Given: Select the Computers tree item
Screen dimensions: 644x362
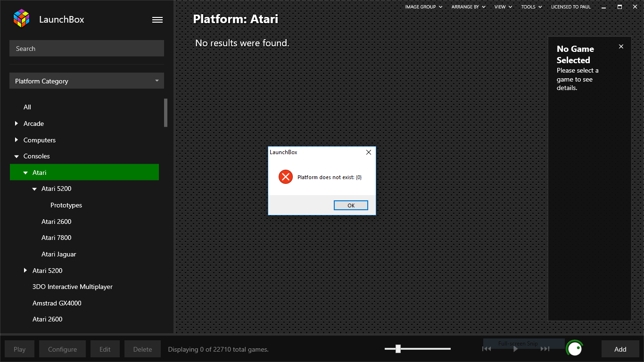Looking at the screenshot, I should [x=40, y=140].
